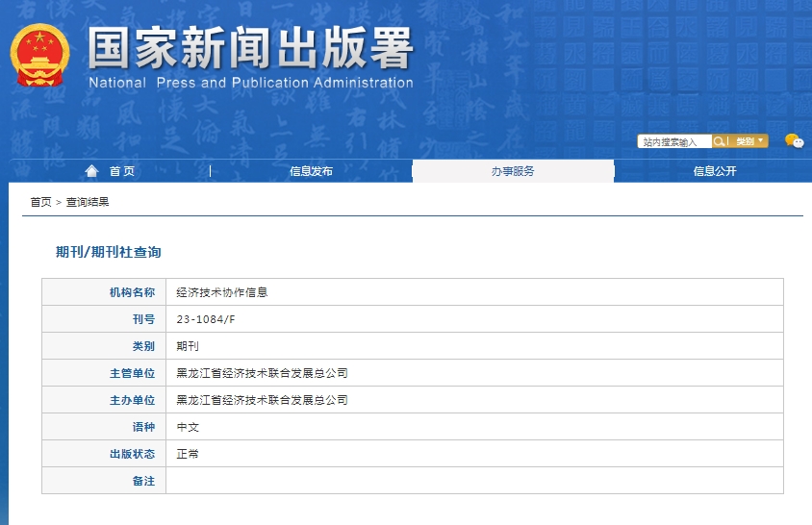
Task: Click the 中文 language value cell
Action: tap(188, 427)
